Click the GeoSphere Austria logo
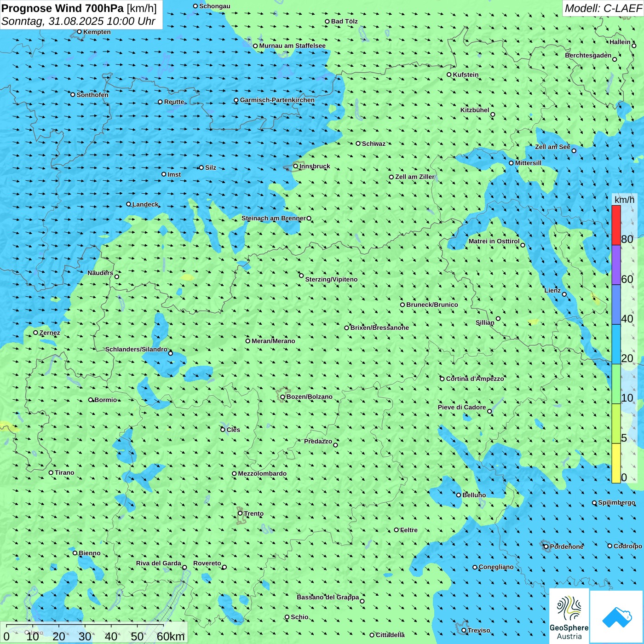Image resolution: width=644 pixels, height=644 pixels. 569,616
